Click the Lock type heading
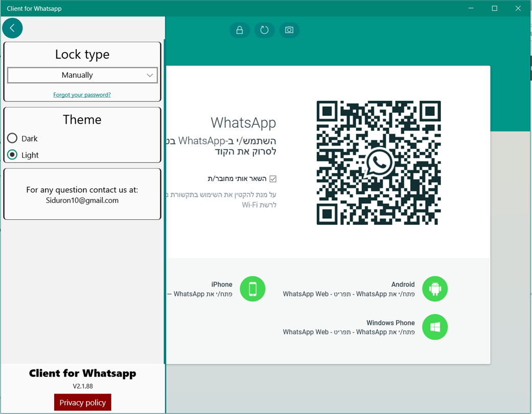This screenshot has height=414, width=532. point(82,55)
